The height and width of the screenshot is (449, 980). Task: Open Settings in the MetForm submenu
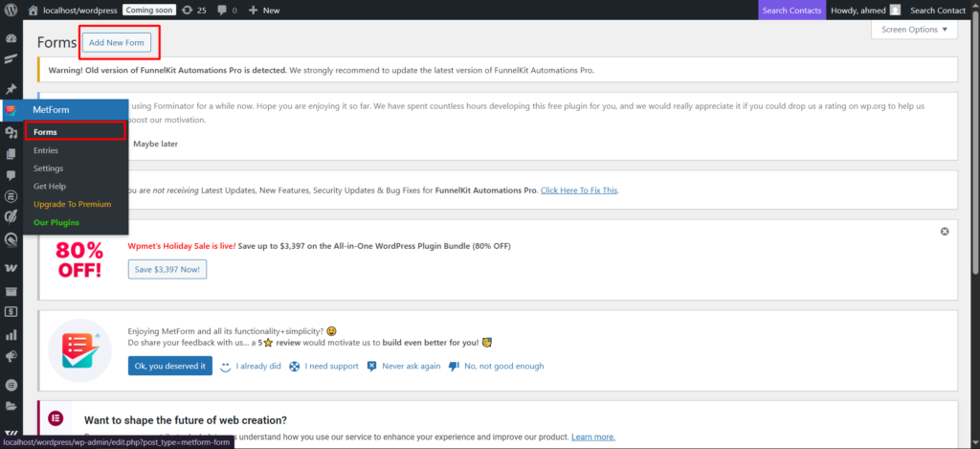(49, 168)
